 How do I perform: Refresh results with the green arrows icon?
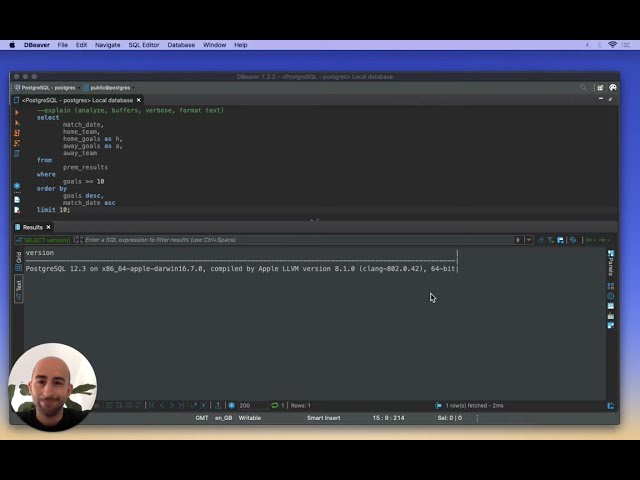pyautogui.click(x=275, y=405)
